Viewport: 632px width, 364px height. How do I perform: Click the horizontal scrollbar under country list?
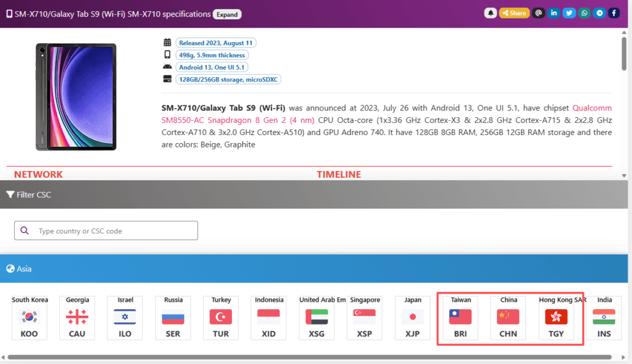[x=309, y=357]
